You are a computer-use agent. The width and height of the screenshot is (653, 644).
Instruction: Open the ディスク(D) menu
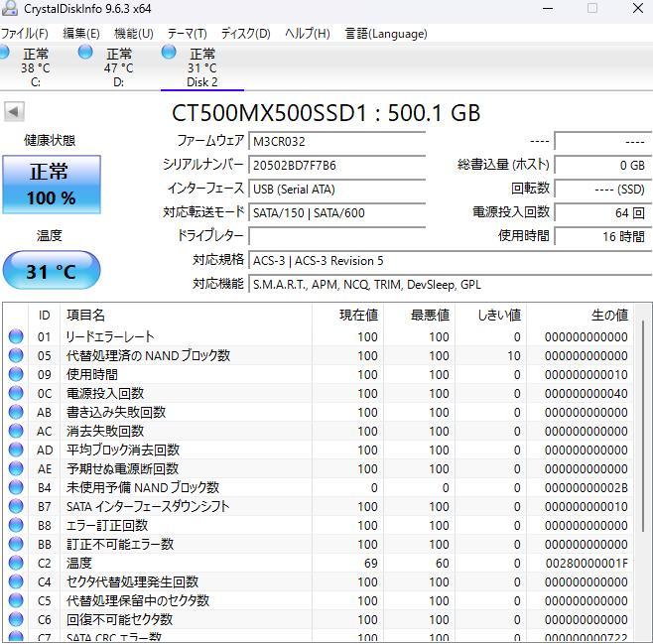[x=246, y=34]
